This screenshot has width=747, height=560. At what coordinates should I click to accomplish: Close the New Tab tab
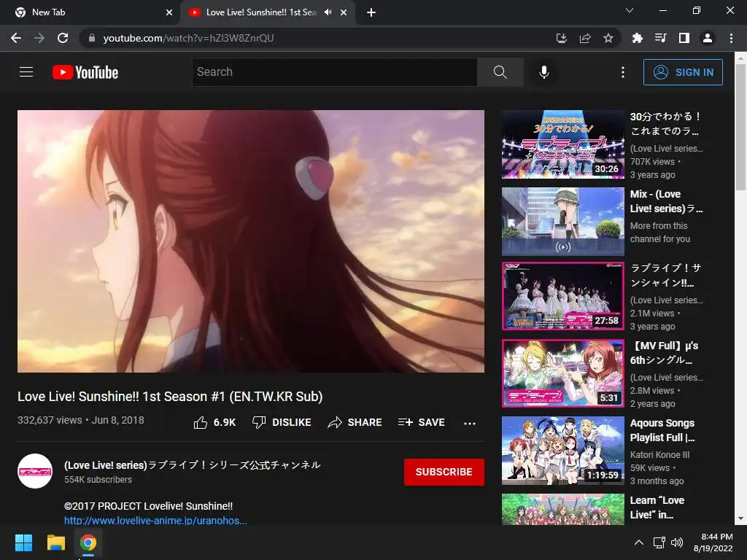(x=169, y=12)
